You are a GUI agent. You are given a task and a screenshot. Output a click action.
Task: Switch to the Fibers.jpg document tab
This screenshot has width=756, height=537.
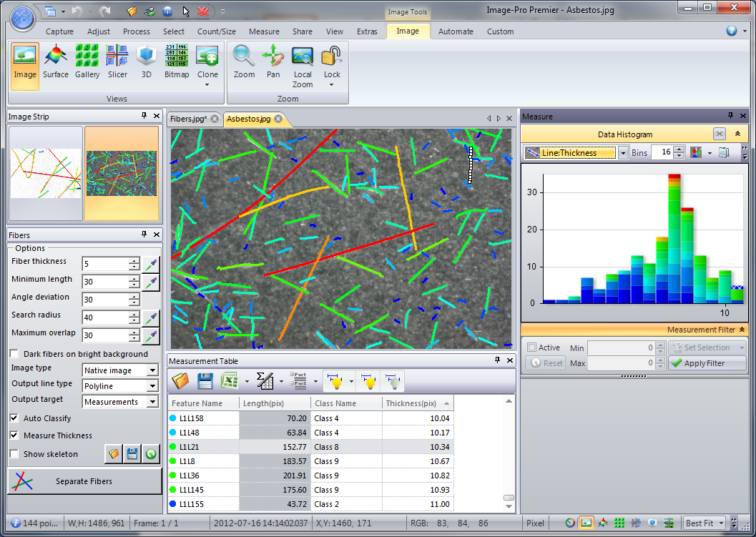pyautogui.click(x=188, y=119)
